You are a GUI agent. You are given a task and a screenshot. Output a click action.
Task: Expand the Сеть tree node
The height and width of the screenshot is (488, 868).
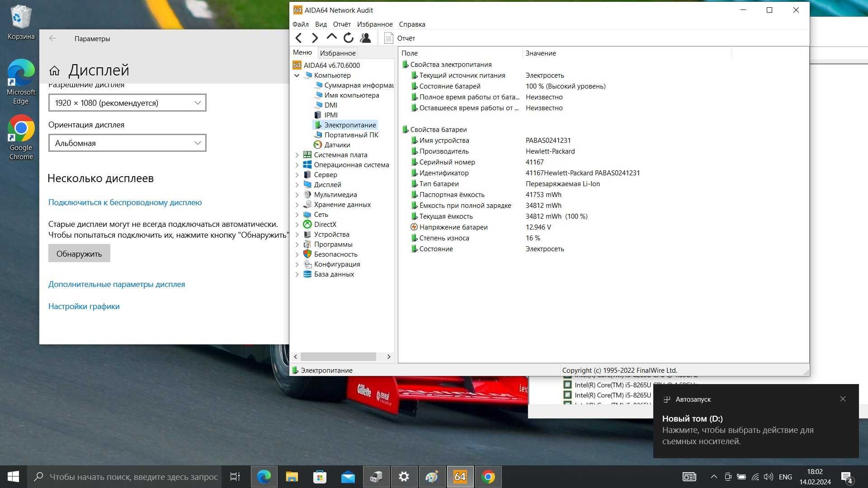[x=297, y=215]
